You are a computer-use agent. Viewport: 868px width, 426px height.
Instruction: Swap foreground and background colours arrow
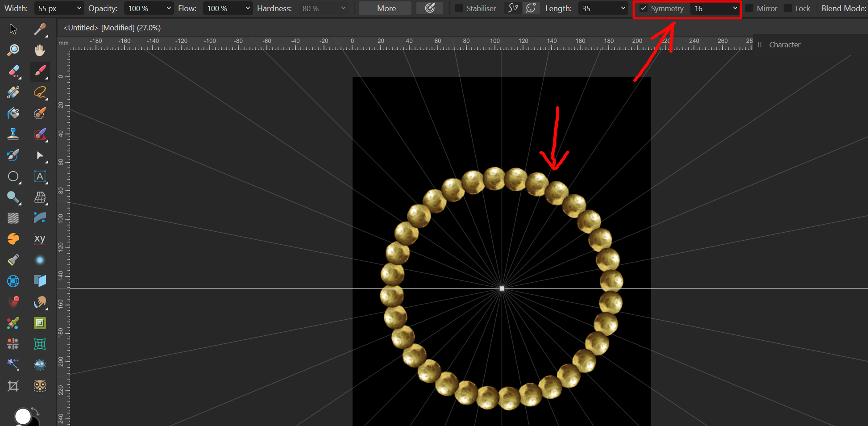tap(35, 412)
